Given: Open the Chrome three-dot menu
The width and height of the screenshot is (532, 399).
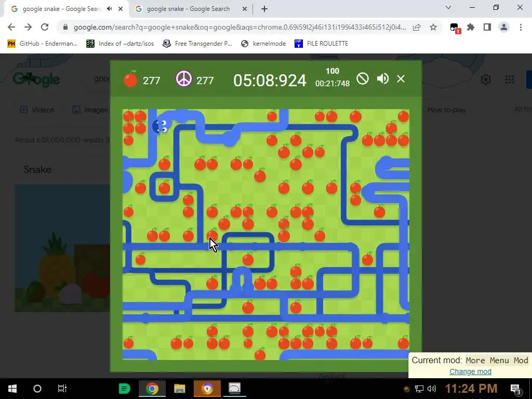Looking at the screenshot, I should coord(521,27).
